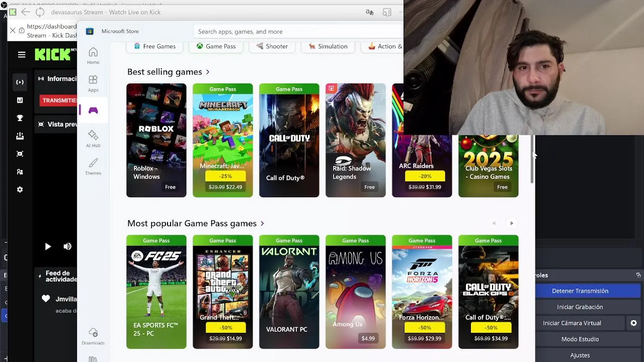Open Kick sidebar community users icon
The height and width of the screenshot is (362, 644).
coord(20,172)
